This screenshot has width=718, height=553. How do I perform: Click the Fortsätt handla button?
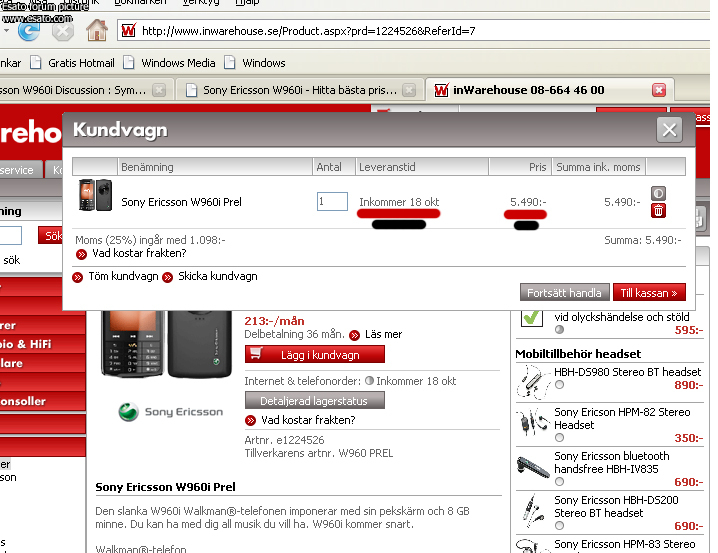564,293
